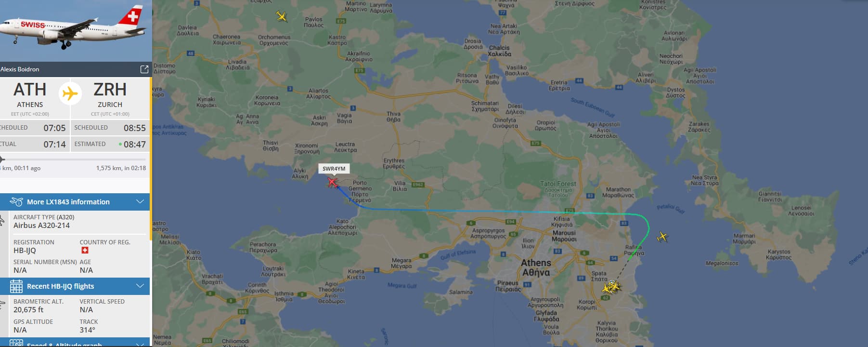868x347 pixels.
Task: Open the ZRH Zurich arrival airport
Action: point(110,95)
